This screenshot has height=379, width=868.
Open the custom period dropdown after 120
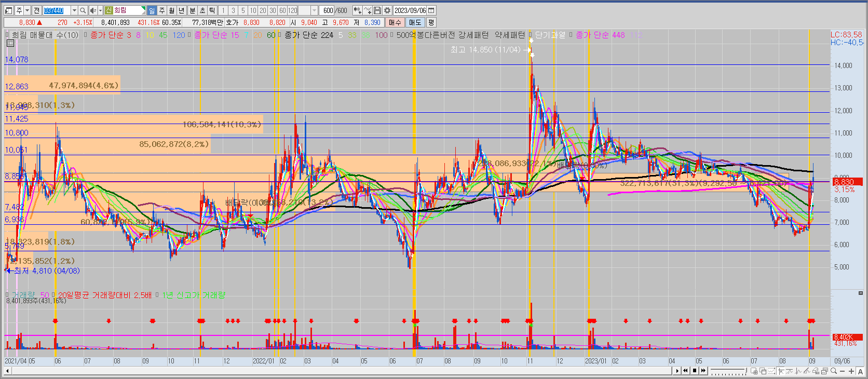coord(314,10)
